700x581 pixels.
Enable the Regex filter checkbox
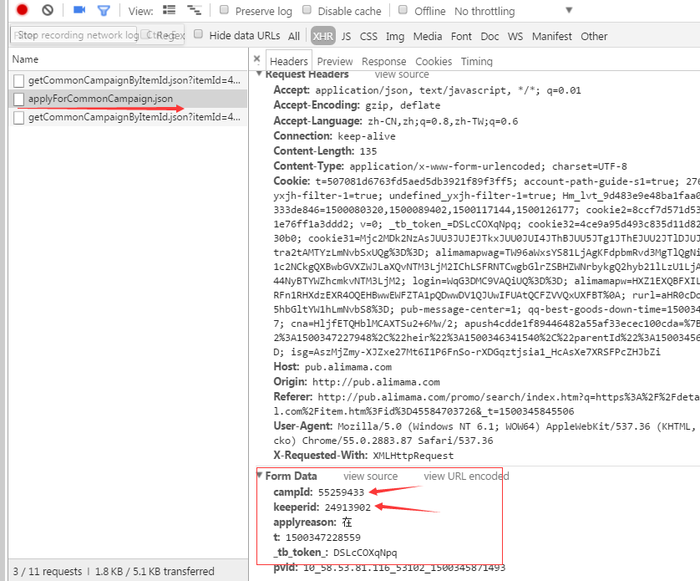pos(146,34)
